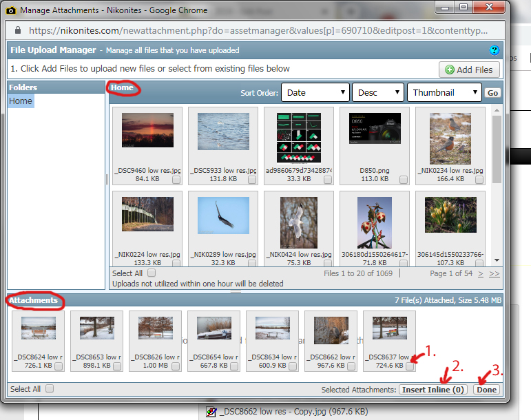531x420 pixels.
Task: Click the blue help question mark icon
Action: (494, 50)
